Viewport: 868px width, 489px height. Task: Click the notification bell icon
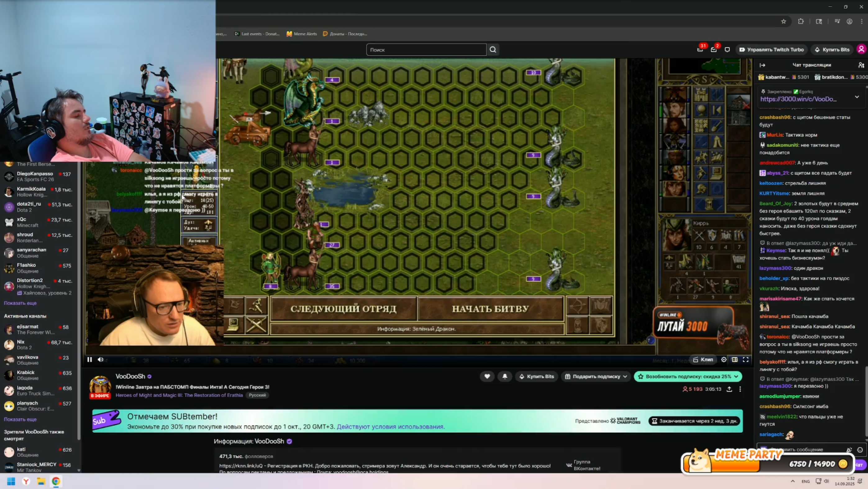pos(505,376)
